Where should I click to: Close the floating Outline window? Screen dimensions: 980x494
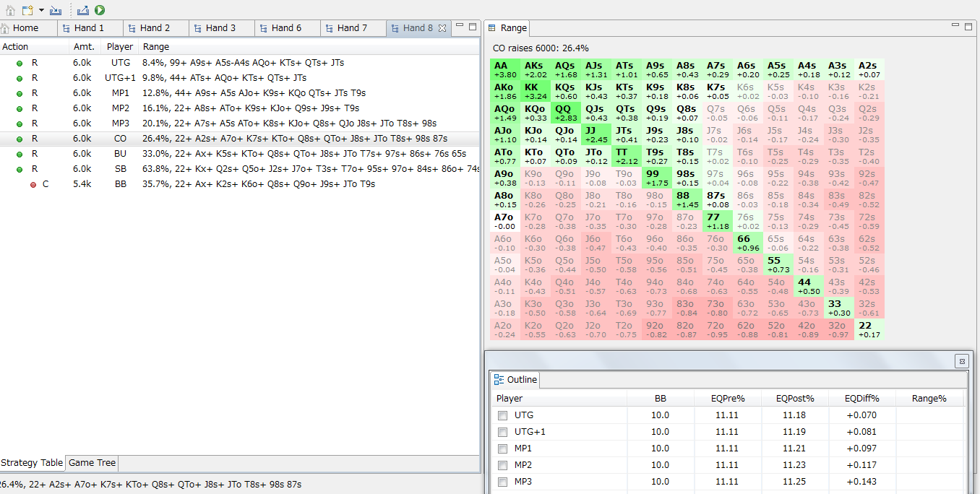coord(960,360)
